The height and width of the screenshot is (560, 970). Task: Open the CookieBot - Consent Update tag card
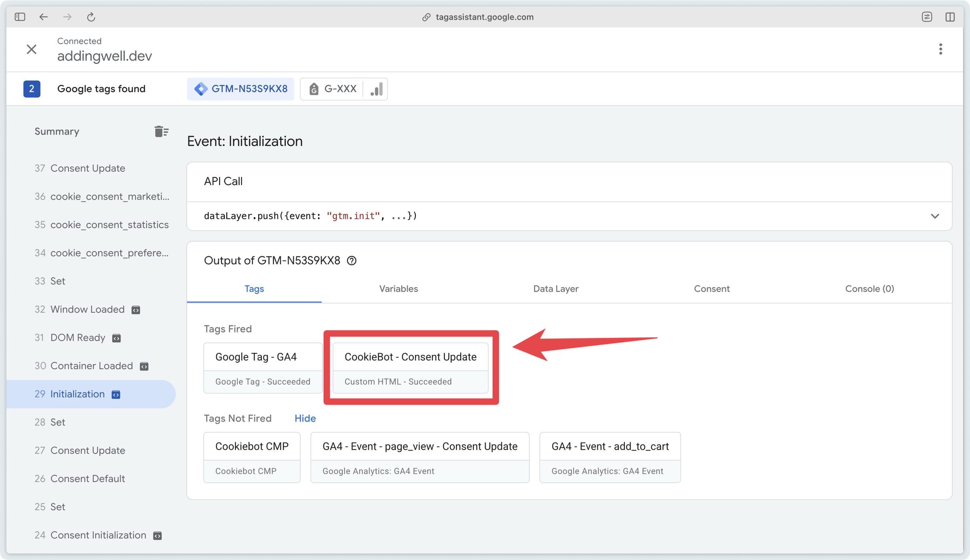point(410,368)
